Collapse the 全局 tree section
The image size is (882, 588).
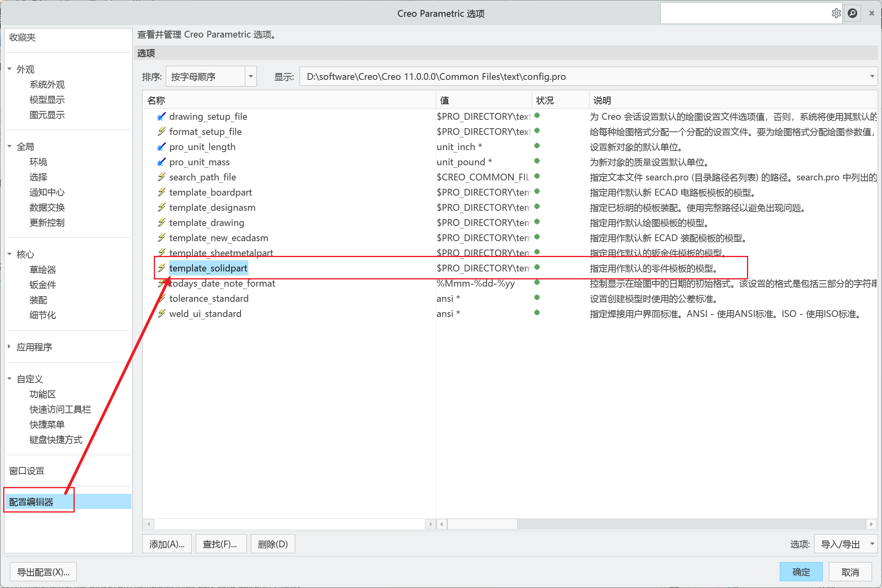(x=10, y=147)
